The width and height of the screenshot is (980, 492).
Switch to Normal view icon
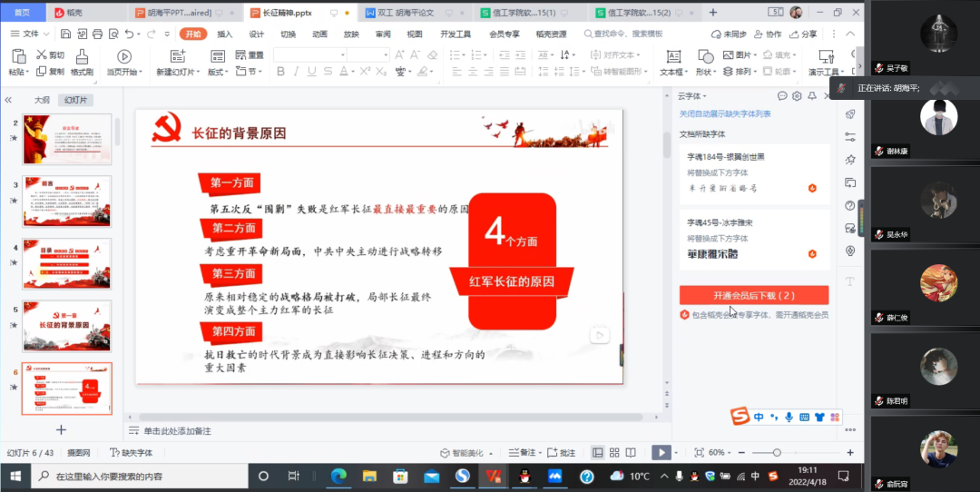(x=598, y=453)
